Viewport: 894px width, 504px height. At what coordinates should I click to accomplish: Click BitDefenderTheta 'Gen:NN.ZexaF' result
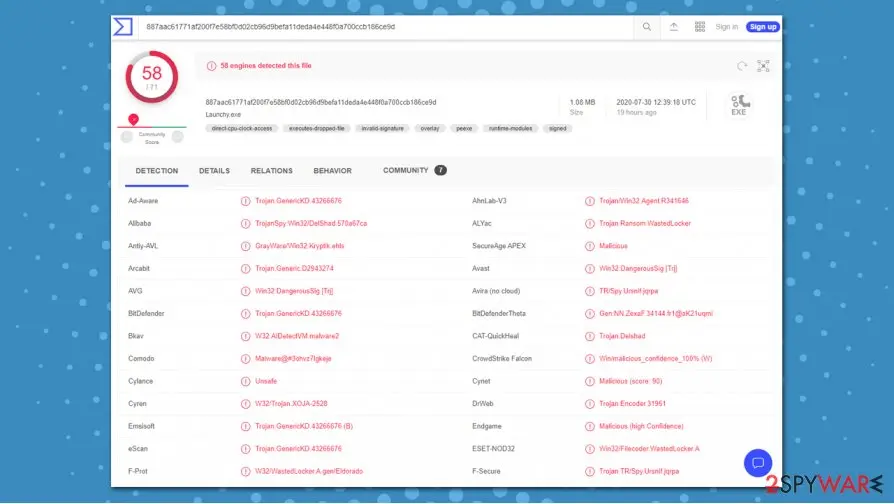(x=656, y=314)
